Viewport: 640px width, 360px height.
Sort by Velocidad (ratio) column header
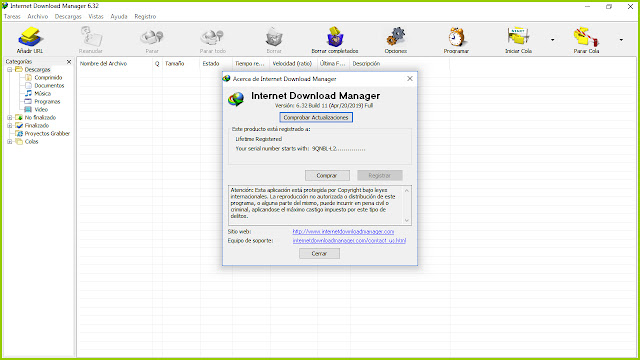(x=293, y=64)
